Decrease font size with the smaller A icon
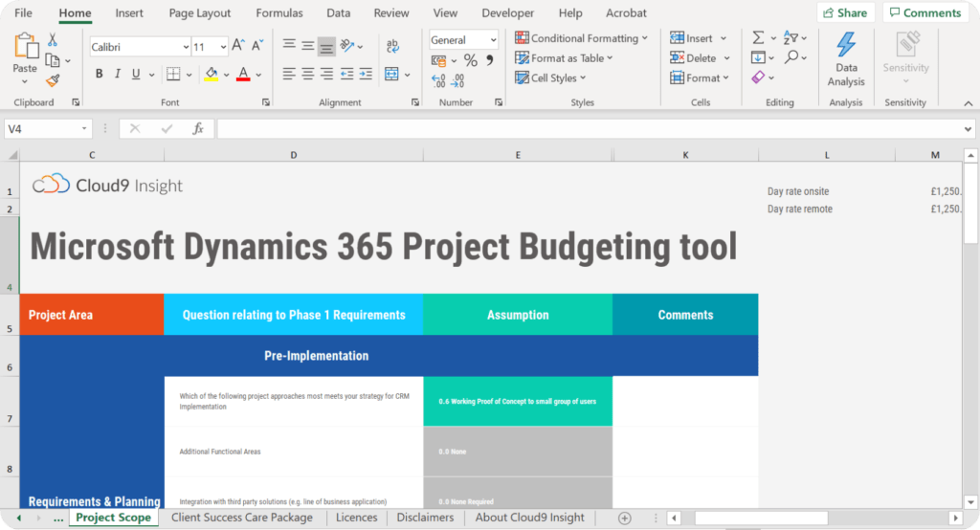Viewport: 980px width, 530px height. pyautogui.click(x=256, y=46)
